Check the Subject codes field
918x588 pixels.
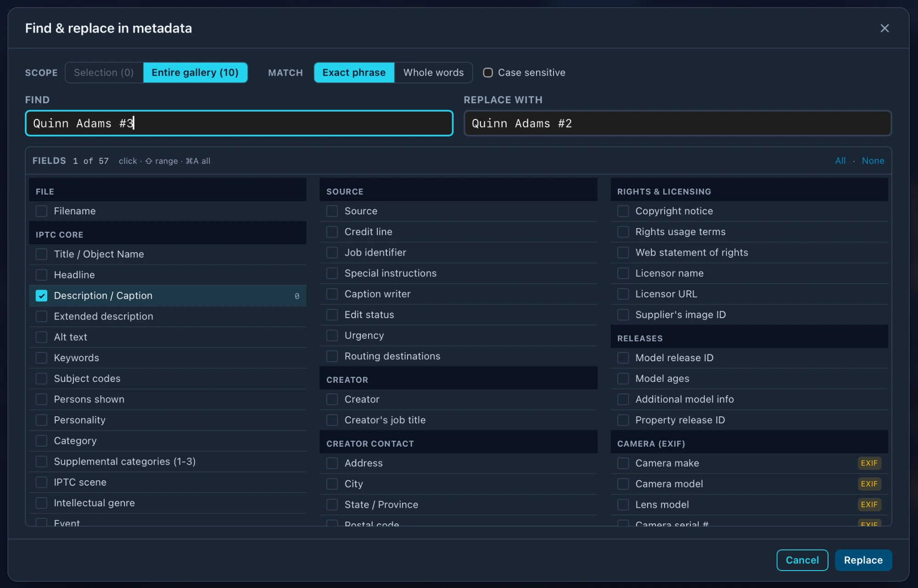[41, 378]
